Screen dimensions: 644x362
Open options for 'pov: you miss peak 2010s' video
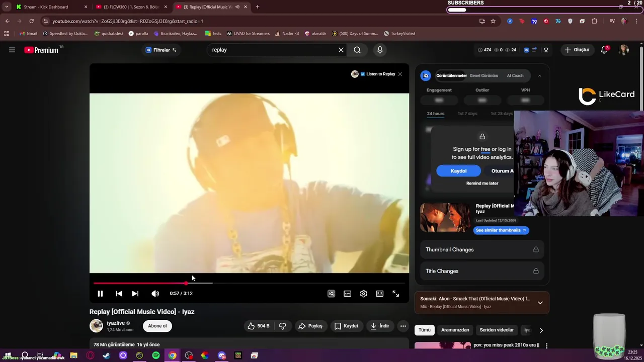546,346
